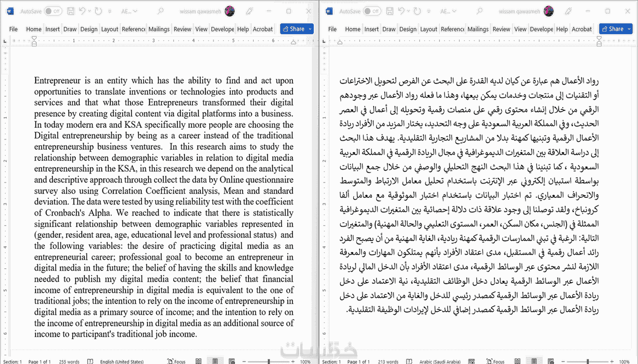Image resolution: width=638 pixels, height=364 pixels.
Task: Open the pen icon in right title bar
Action: click(x=569, y=11)
